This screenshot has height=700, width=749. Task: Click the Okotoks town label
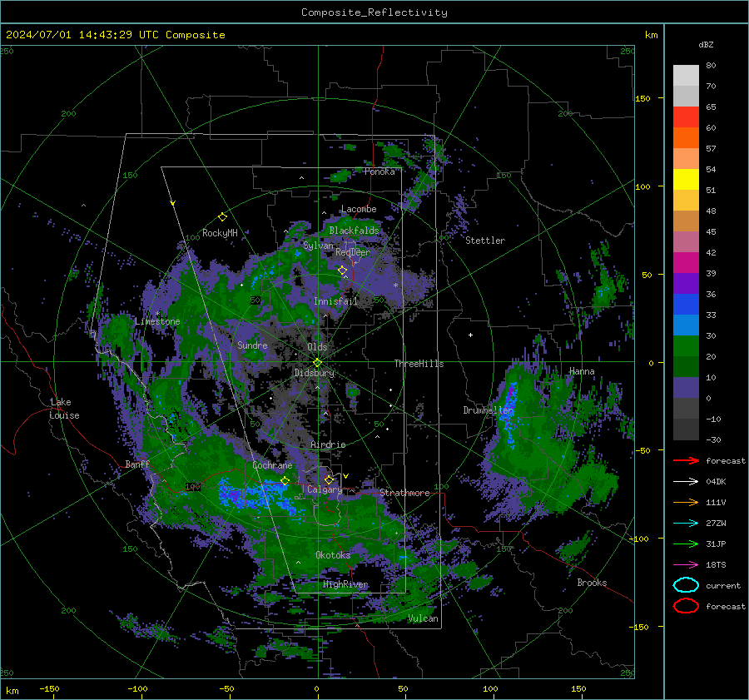point(333,555)
